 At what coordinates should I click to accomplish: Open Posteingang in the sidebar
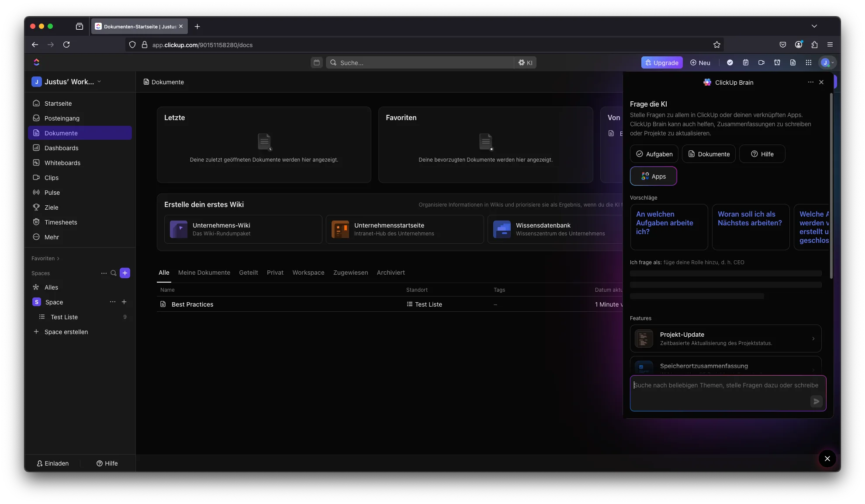(x=80, y=118)
